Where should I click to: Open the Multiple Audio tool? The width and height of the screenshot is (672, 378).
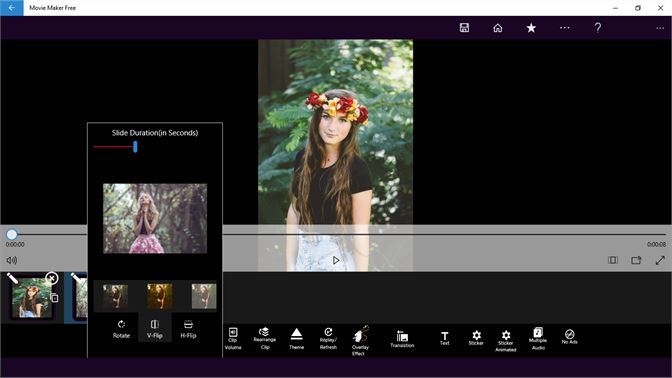(x=538, y=339)
